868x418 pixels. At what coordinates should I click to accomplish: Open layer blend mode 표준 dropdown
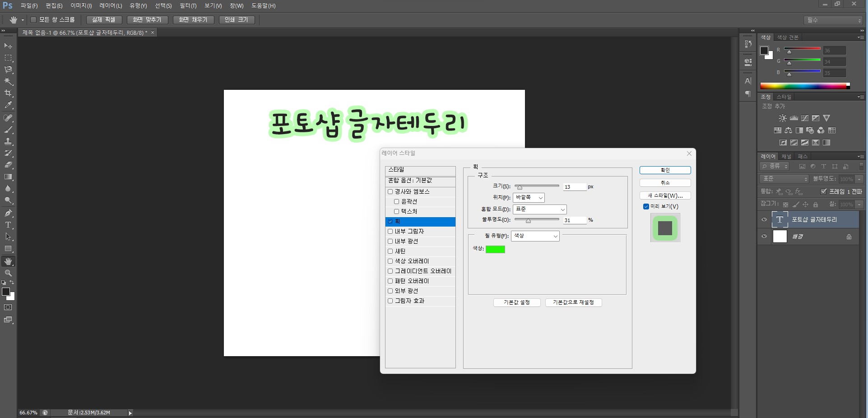(784, 179)
